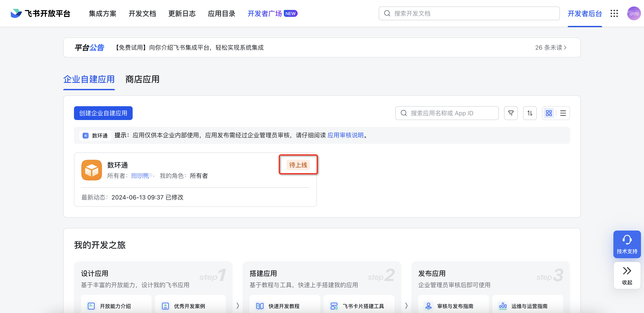
Task: Open 飞书卡片搭建工具 card
Action: (359, 304)
